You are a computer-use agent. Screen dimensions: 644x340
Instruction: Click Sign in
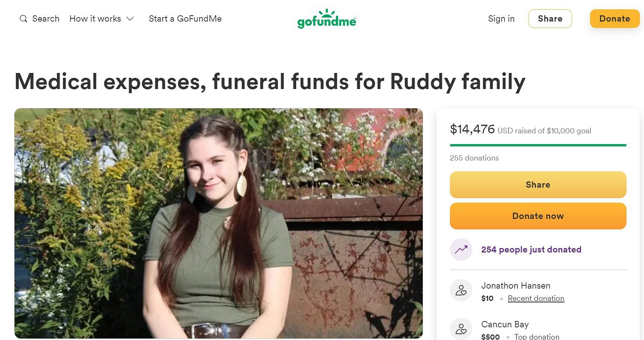(x=501, y=19)
